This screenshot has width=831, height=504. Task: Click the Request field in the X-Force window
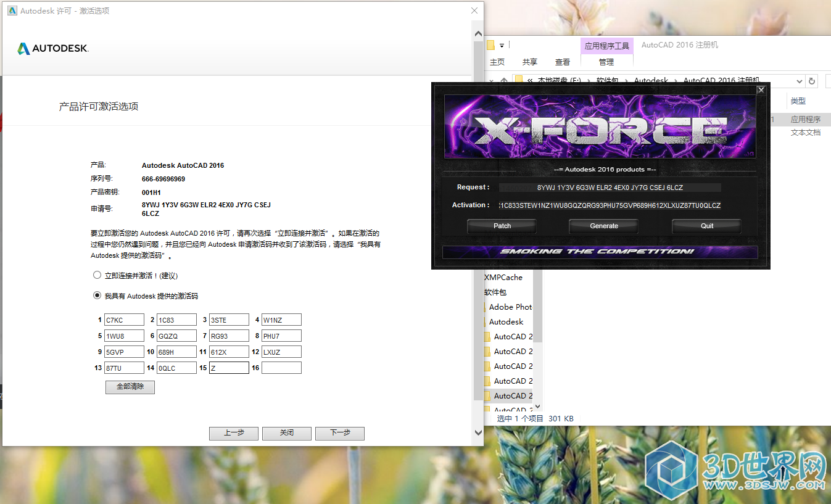610,188
